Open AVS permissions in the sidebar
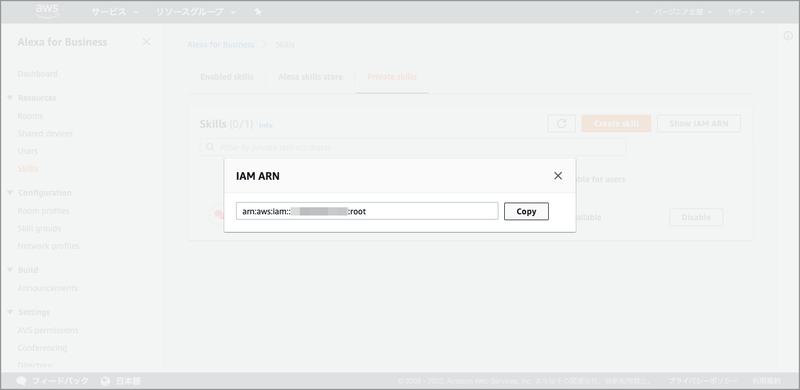Screen dimensions: 800x390 tap(48, 330)
